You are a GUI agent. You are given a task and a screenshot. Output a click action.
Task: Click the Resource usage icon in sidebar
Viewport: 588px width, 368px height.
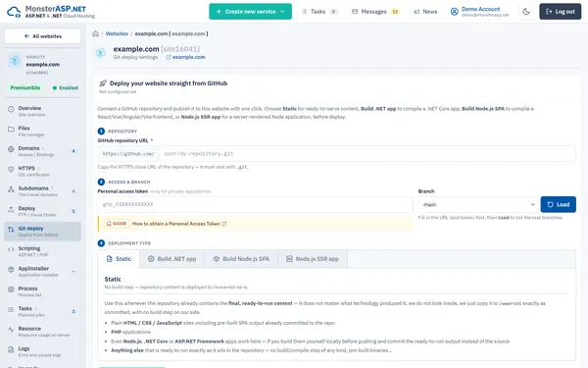click(x=11, y=330)
